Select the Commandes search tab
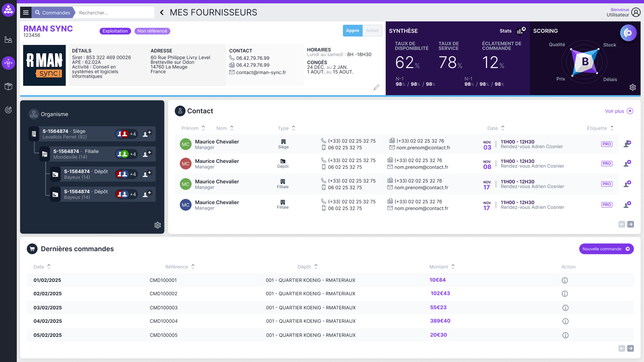This screenshot has height=362, width=644. [53, 13]
